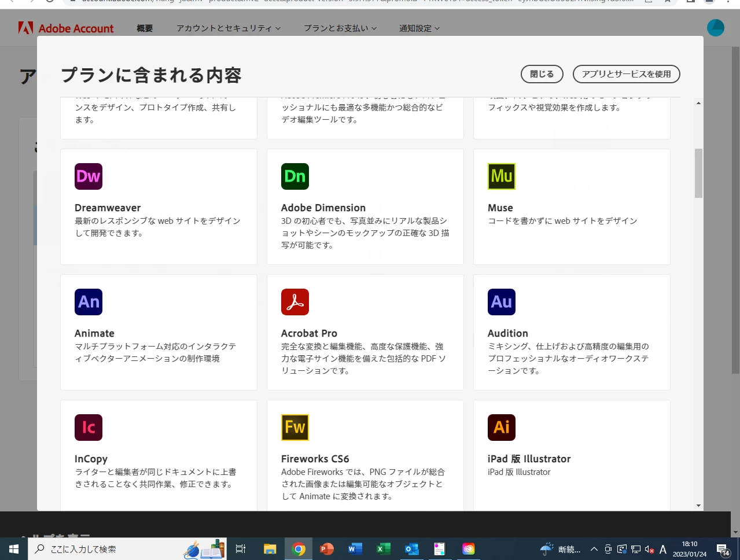Click the Animate An app icon
This screenshot has height=560, width=740.
point(89,302)
